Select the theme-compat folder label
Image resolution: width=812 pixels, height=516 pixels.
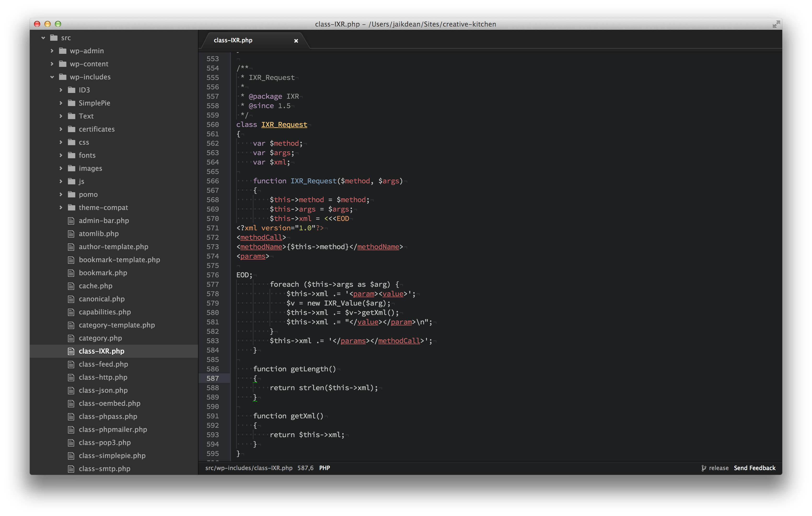click(103, 208)
